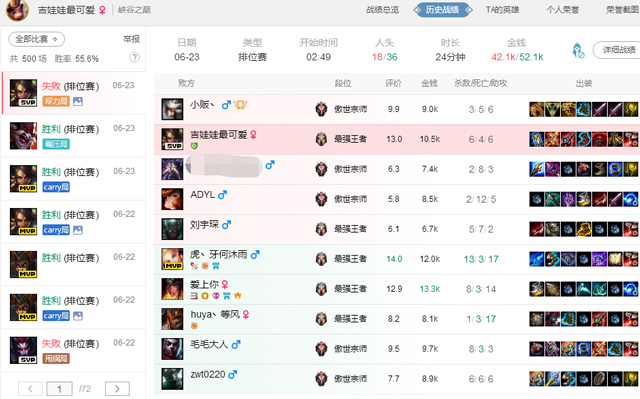Click player name 爱上你
640x399 pixels.
[204, 284]
